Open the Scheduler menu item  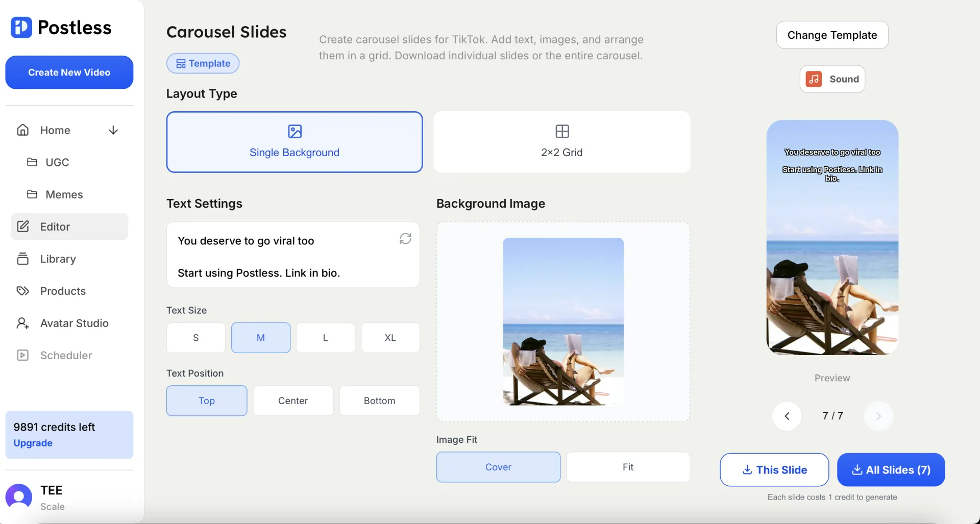[x=66, y=355]
